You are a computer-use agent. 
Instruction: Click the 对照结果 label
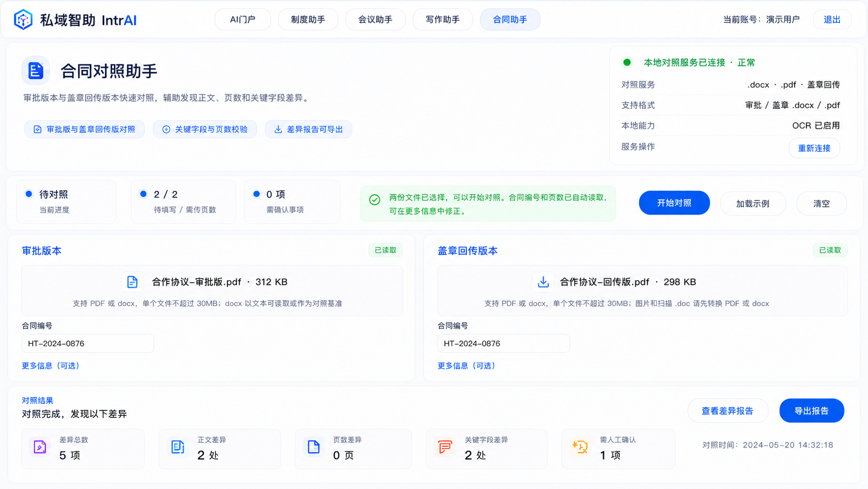37,401
